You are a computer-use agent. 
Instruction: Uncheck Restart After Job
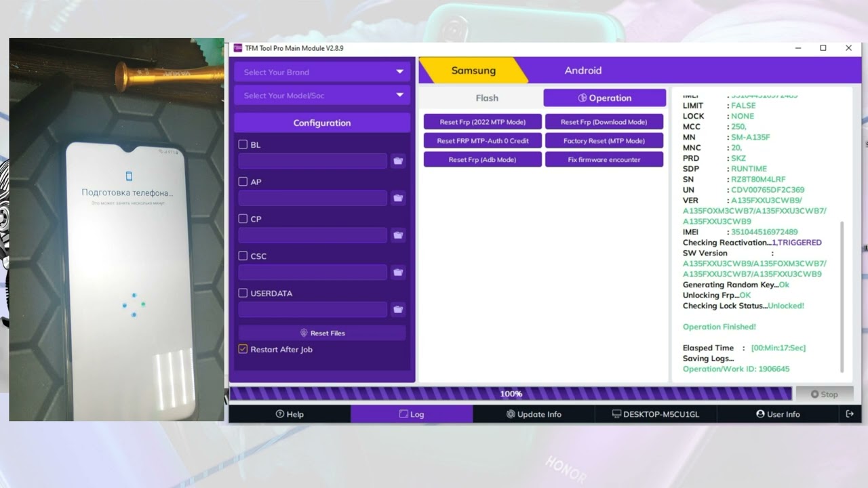coord(243,349)
